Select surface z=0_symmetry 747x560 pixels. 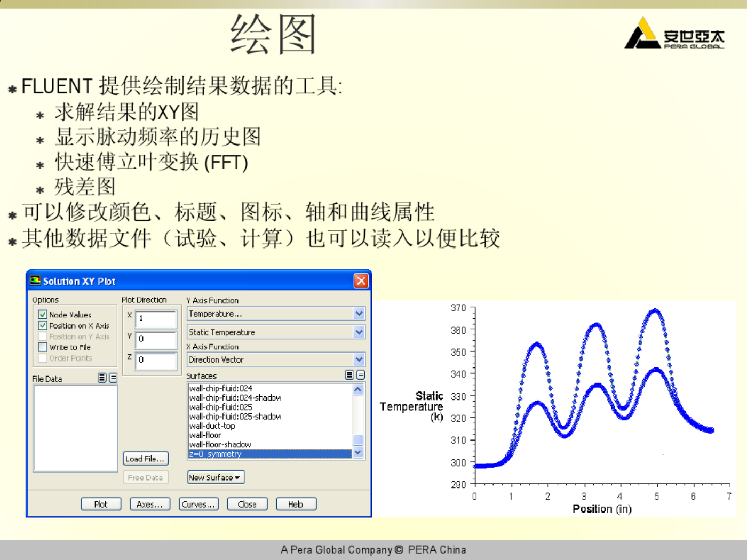(x=270, y=454)
